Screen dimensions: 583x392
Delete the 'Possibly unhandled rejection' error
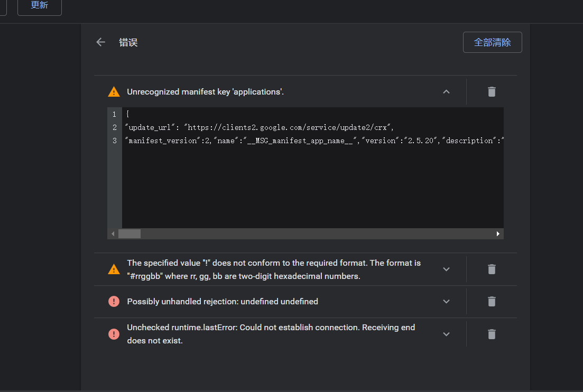pyautogui.click(x=492, y=301)
